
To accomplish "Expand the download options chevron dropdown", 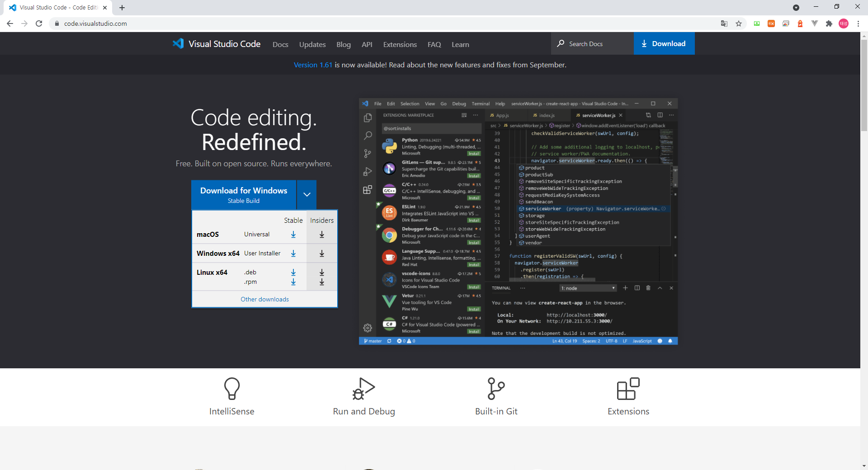I will coord(307,194).
